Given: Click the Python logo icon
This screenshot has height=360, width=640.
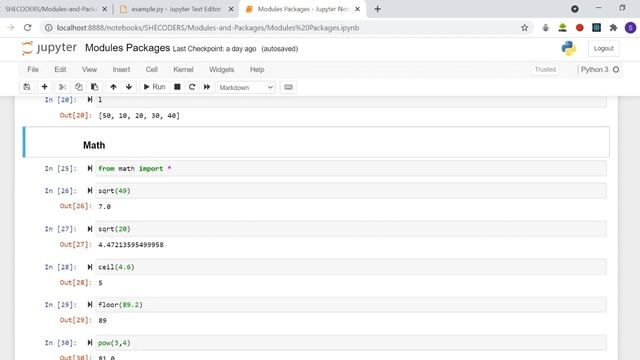Looking at the screenshot, I should (x=569, y=48).
